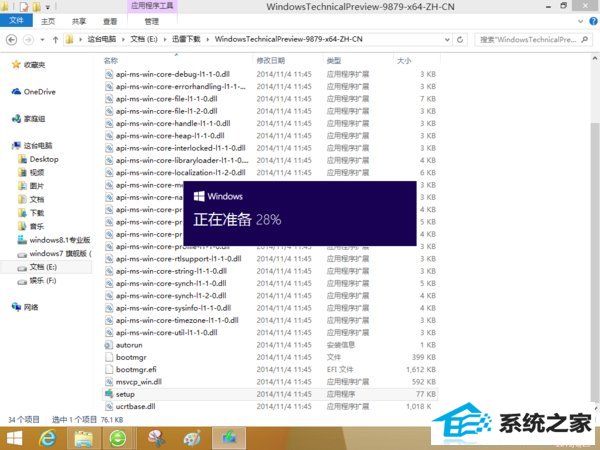600x450 pixels.
Task: Sort files by 修改日期 column header
Action: point(271,60)
